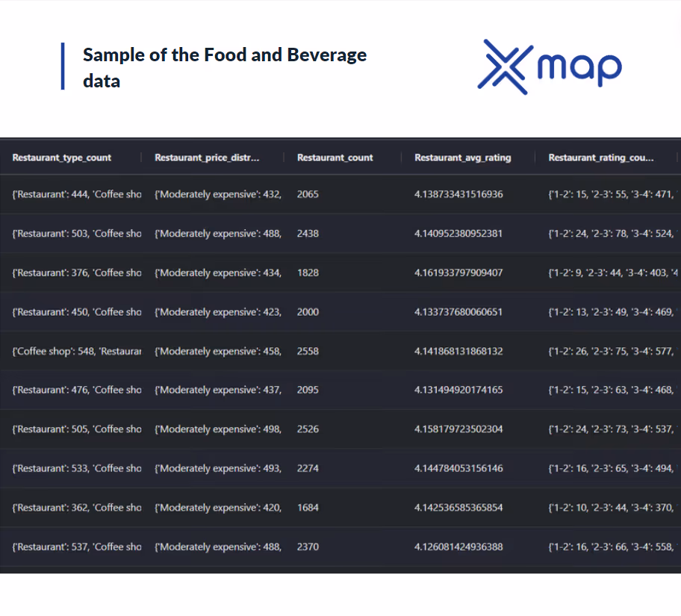Viewport: 681px width, 616px height.
Task: Click type count cell 'Restaurant': 505
Action: point(77,429)
